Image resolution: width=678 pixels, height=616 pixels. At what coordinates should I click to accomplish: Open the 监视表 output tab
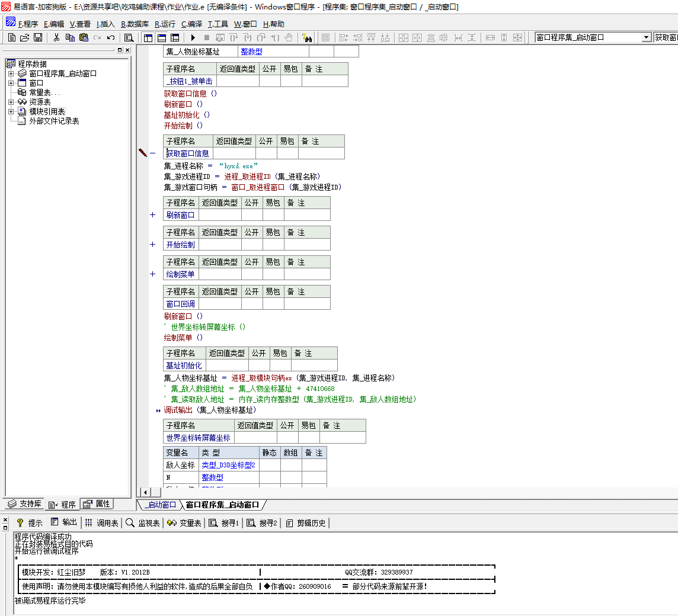click(143, 523)
